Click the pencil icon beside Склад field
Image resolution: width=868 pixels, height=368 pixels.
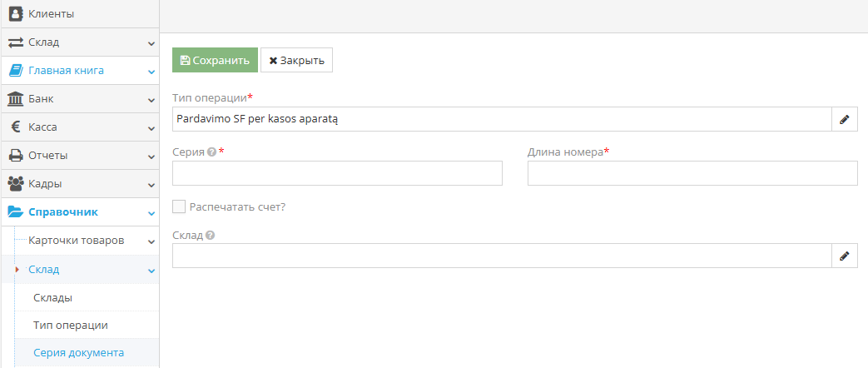[844, 256]
